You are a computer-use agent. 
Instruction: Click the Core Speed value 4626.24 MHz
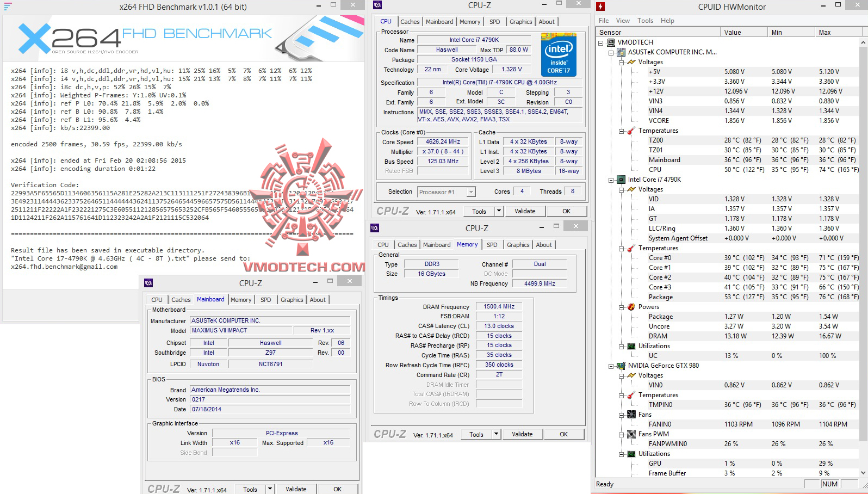click(x=443, y=141)
